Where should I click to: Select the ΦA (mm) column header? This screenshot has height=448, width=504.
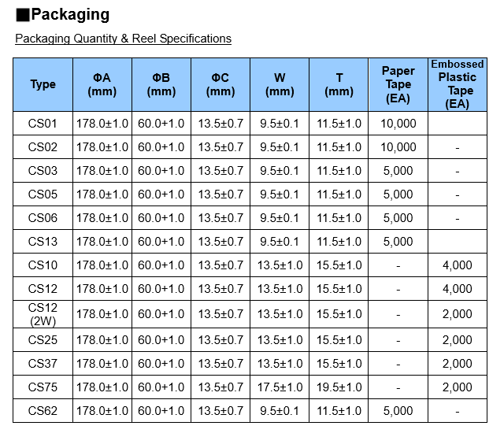click(x=102, y=84)
